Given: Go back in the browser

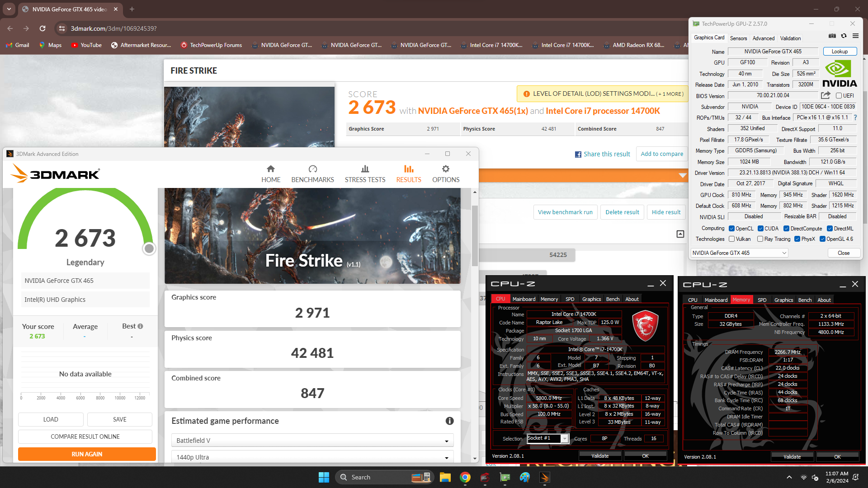Looking at the screenshot, I should pos(10,28).
